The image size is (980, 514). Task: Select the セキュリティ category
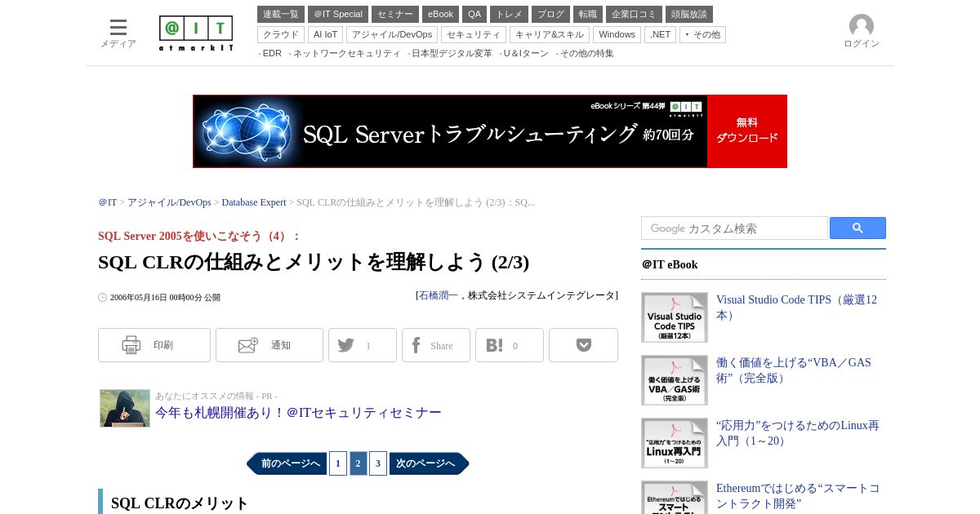pyautogui.click(x=474, y=34)
